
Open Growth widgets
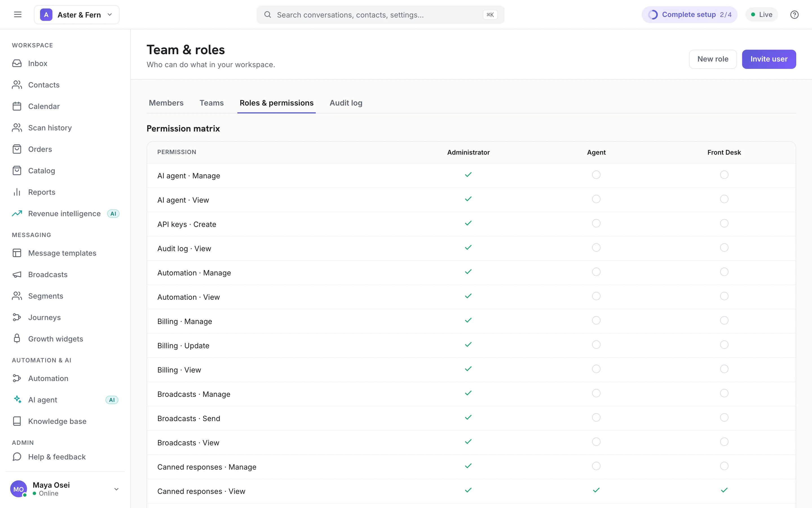65,339
